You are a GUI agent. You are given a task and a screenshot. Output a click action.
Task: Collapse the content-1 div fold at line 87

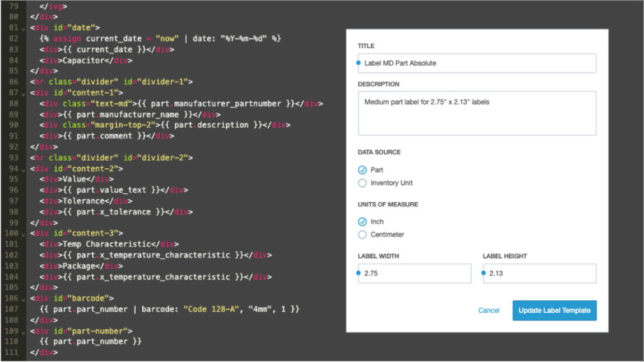[x=23, y=94]
